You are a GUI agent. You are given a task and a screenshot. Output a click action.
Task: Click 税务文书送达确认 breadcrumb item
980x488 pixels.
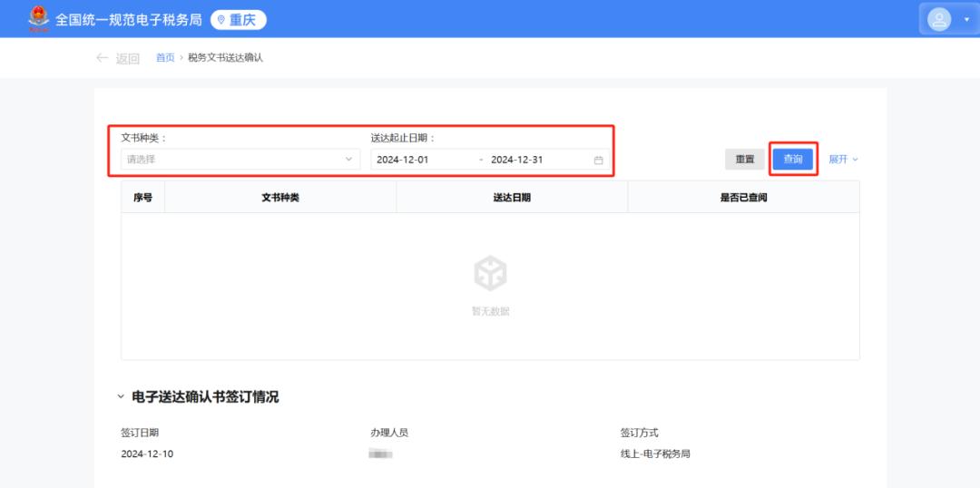pyautogui.click(x=225, y=58)
